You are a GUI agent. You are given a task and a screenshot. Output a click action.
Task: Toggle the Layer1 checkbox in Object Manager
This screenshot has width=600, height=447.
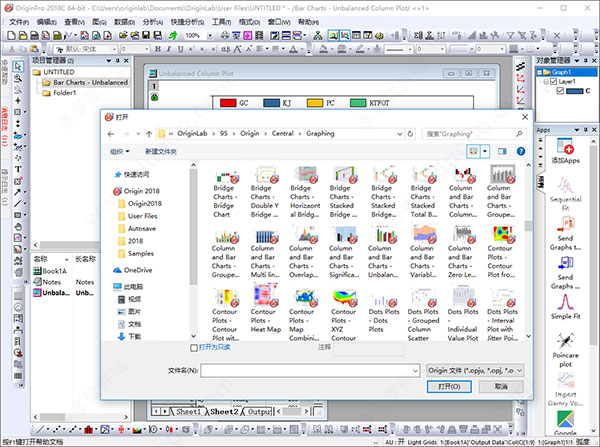pos(552,82)
